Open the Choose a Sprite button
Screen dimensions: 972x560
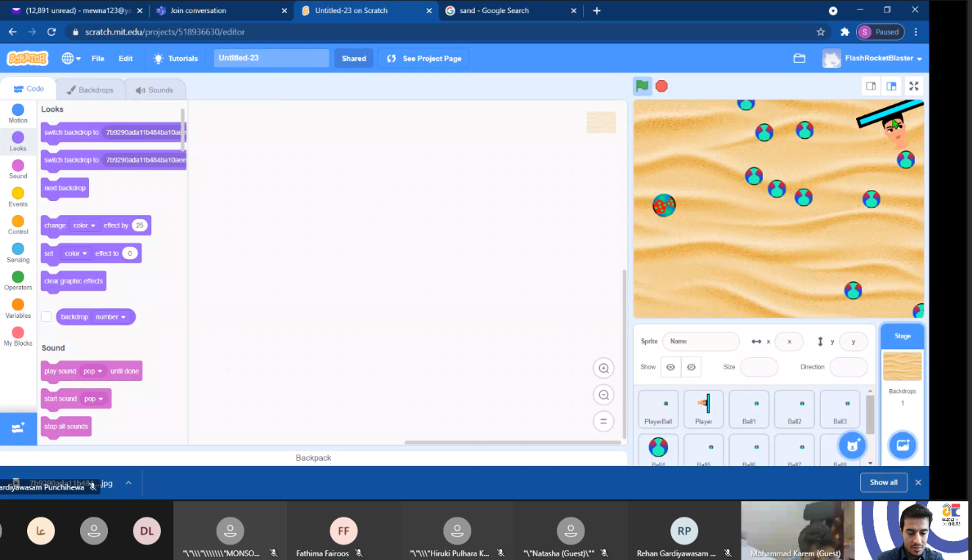click(x=852, y=445)
